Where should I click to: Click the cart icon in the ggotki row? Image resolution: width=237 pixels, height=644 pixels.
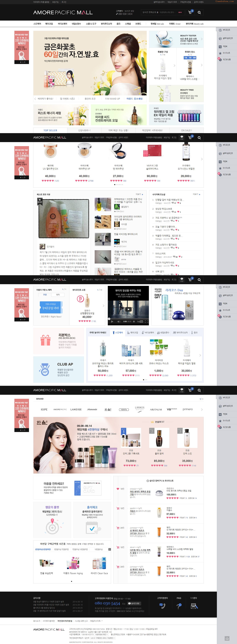[x=118, y=508]
